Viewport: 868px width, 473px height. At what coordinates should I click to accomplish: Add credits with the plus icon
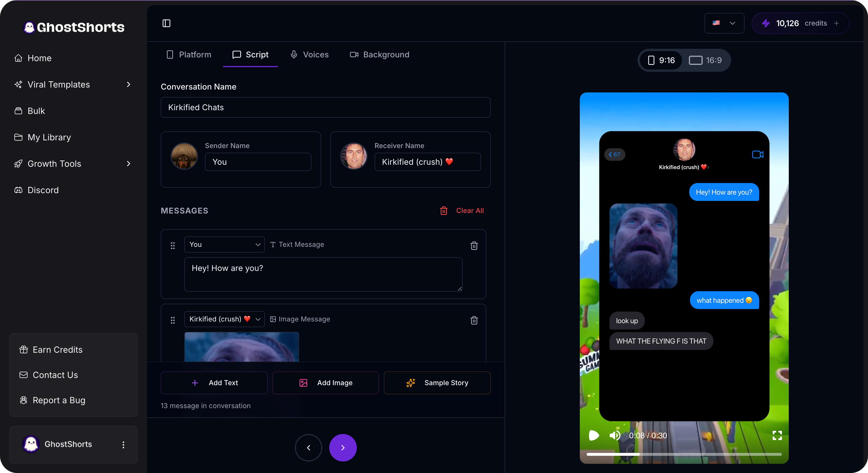[x=836, y=23]
